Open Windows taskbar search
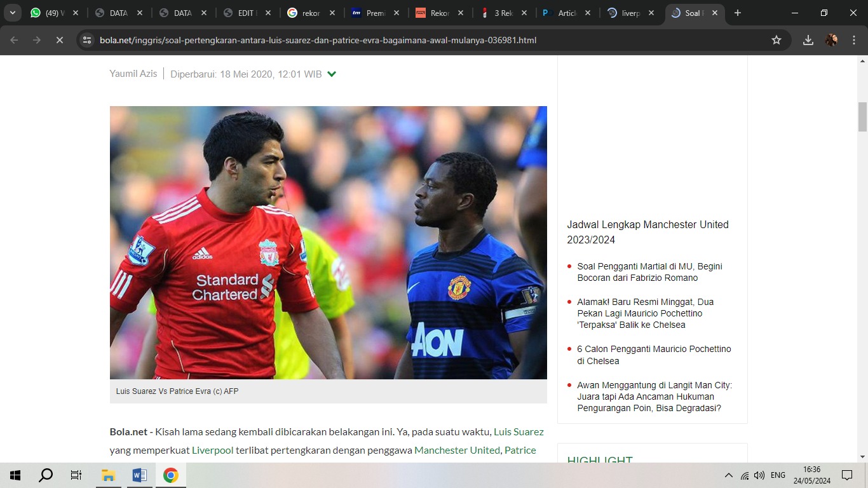 click(46, 475)
